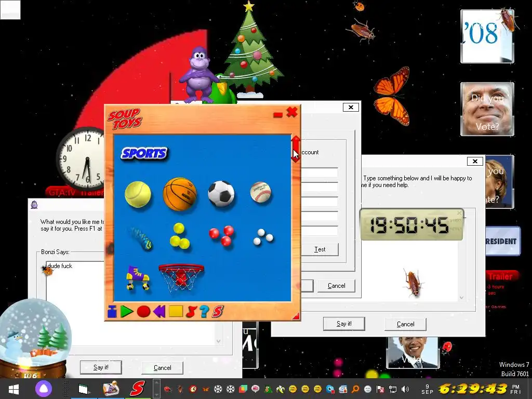
Task: Click the McCain "Did you Vote?" gadget
Action: (x=487, y=109)
